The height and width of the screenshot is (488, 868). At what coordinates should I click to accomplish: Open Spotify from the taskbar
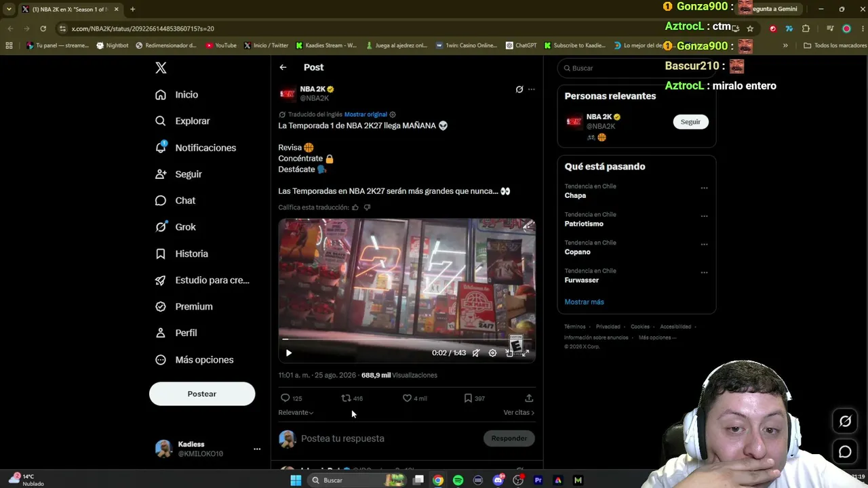458,481
